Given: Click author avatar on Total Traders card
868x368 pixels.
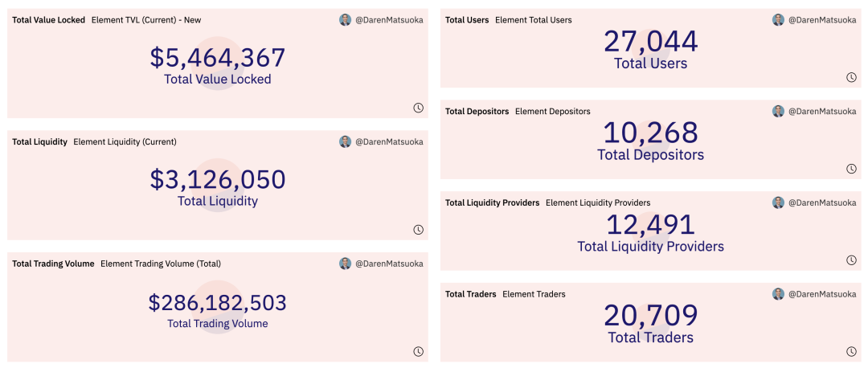Looking at the screenshot, I should (778, 294).
